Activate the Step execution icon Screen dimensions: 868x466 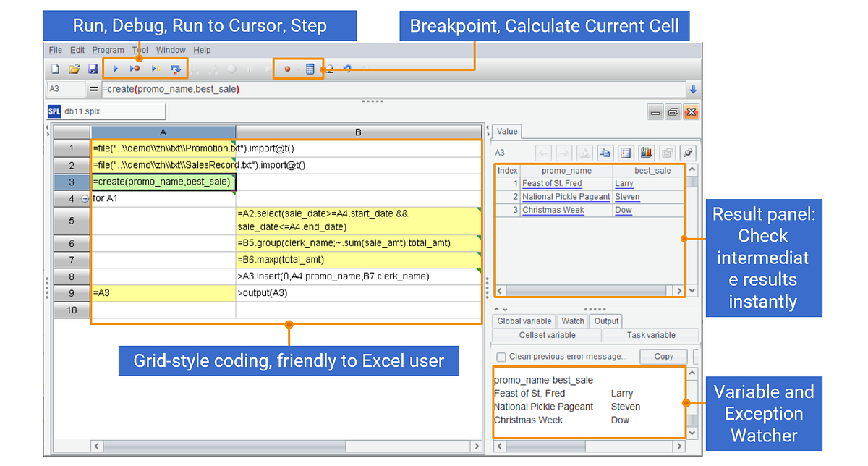point(175,69)
